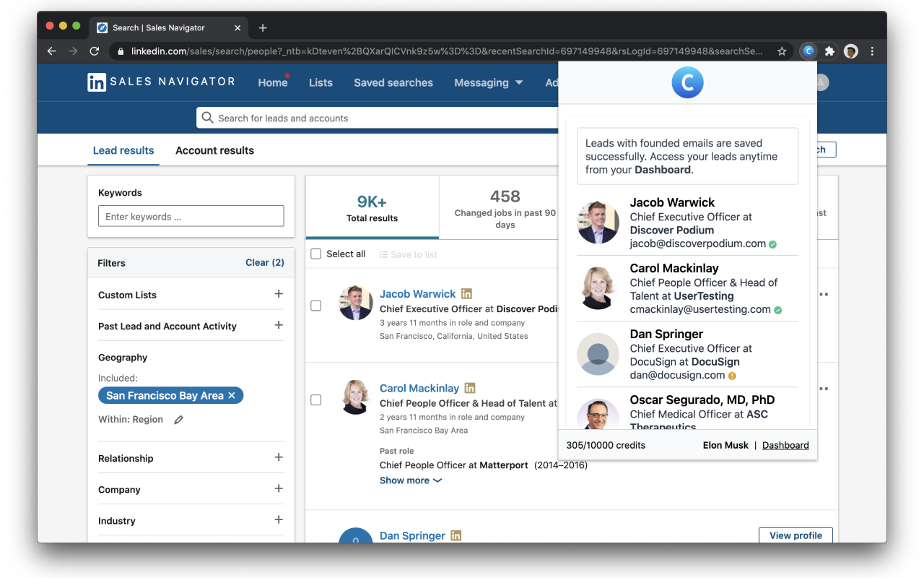The image size is (924, 578).
Task: Click Carol Mackinlay's photo in the results list
Action: [x=356, y=397]
